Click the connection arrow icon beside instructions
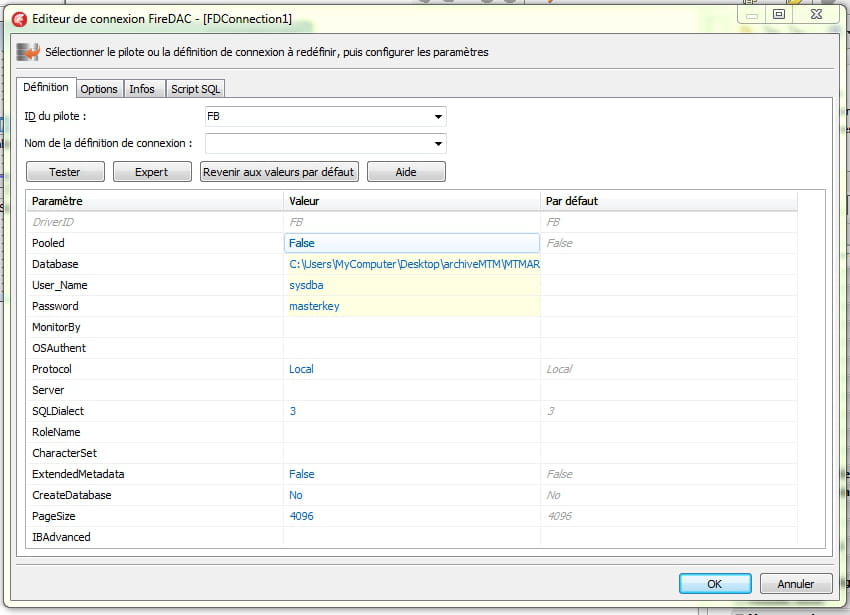 pos(28,52)
